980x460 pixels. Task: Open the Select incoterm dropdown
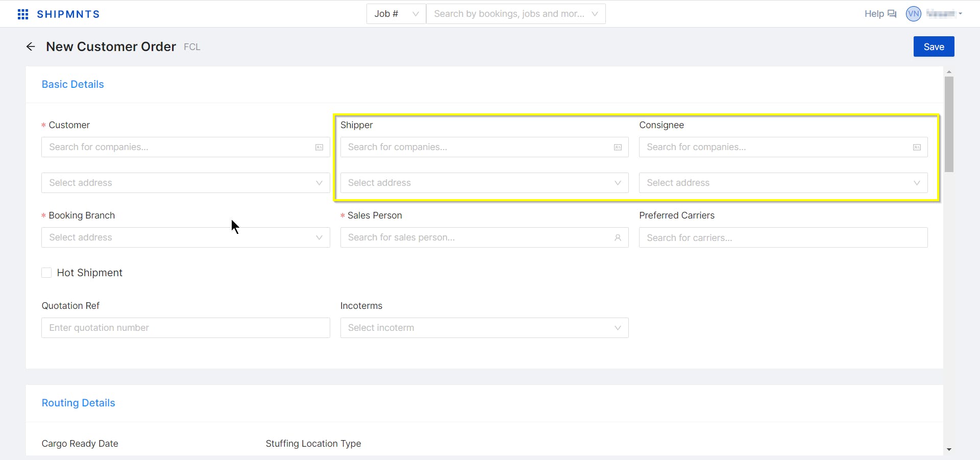[484, 328]
